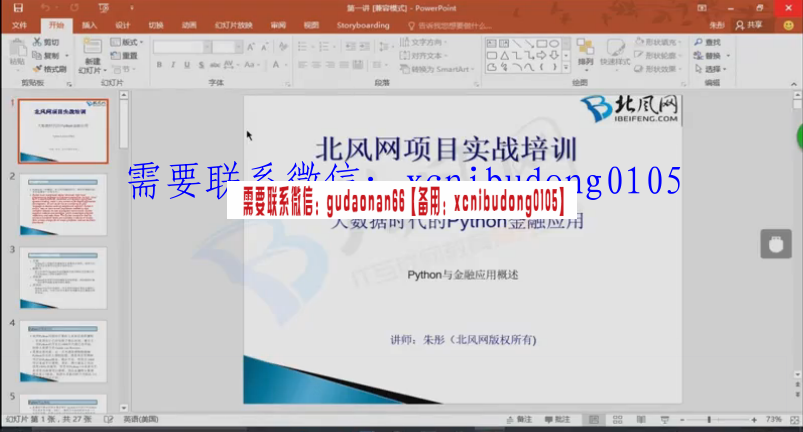Open the Storyboarding tab
The height and width of the screenshot is (432, 803).
click(x=363, y=25)
